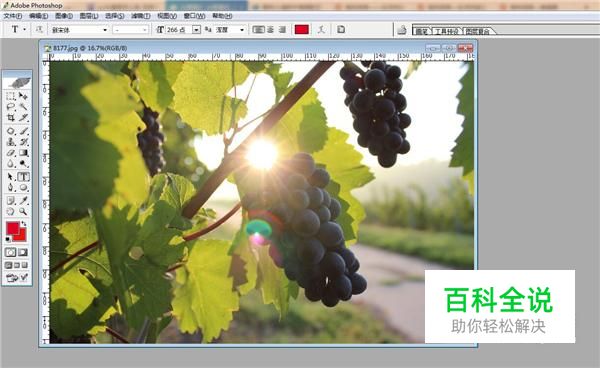Select the Magic Wand tool

(24, 107)
